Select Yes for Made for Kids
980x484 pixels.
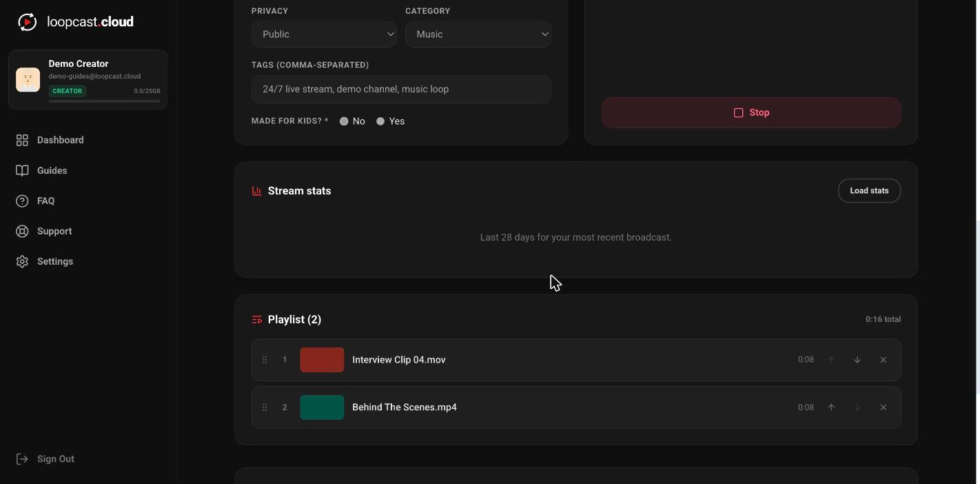[x=380, y=121]
